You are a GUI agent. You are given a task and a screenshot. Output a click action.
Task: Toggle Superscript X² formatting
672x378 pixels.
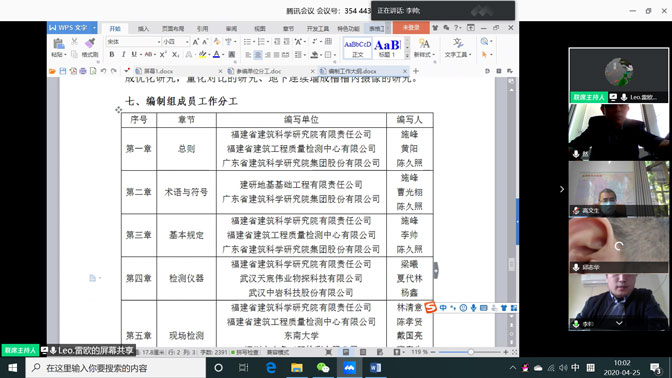click(163, 54)
